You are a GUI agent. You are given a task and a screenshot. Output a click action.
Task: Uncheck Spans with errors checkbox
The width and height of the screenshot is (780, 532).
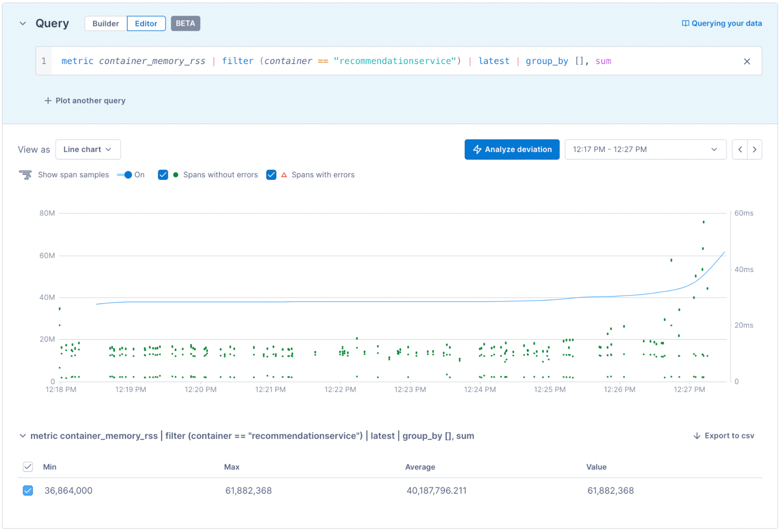[271, 175]
